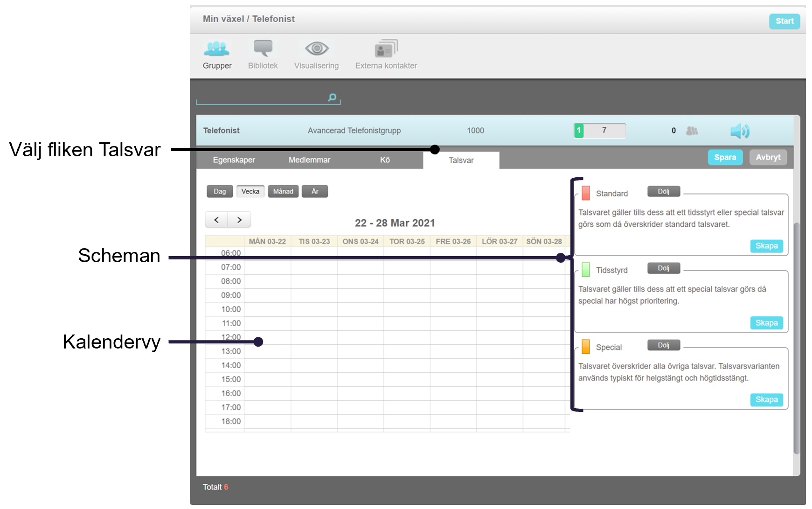Select the År calendar view
Screen dimensions: 812x509
[315, 191]
